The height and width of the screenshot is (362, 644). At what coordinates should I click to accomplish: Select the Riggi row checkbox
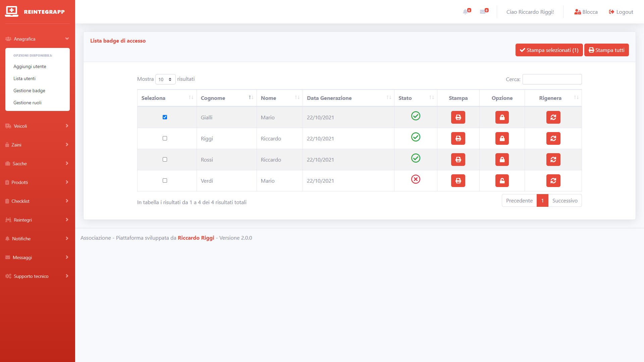pos(165,138)
